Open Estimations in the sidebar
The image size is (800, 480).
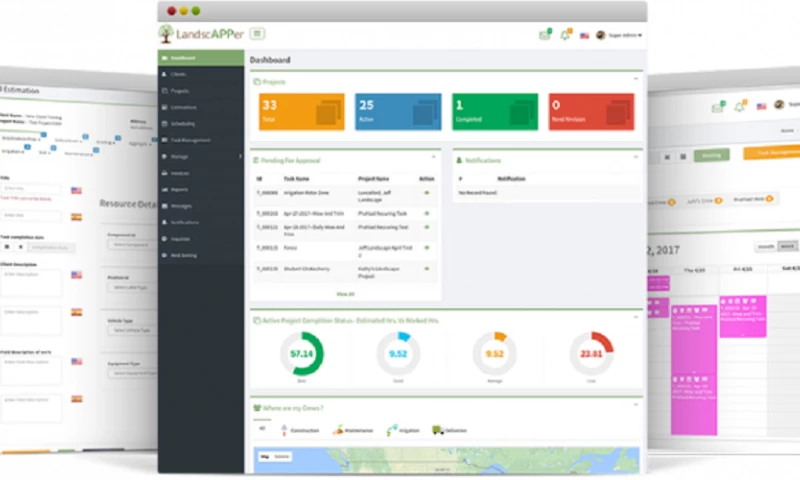(x=201, y=107)
